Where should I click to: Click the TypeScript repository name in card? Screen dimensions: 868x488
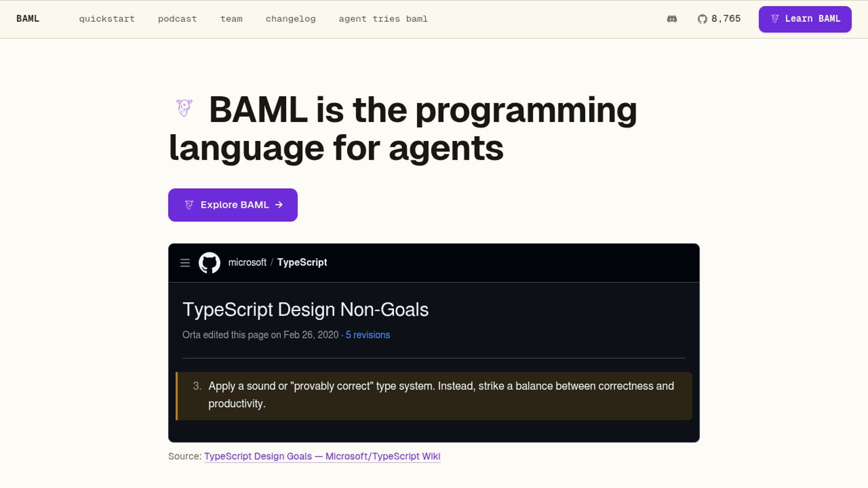coord(302,263)
